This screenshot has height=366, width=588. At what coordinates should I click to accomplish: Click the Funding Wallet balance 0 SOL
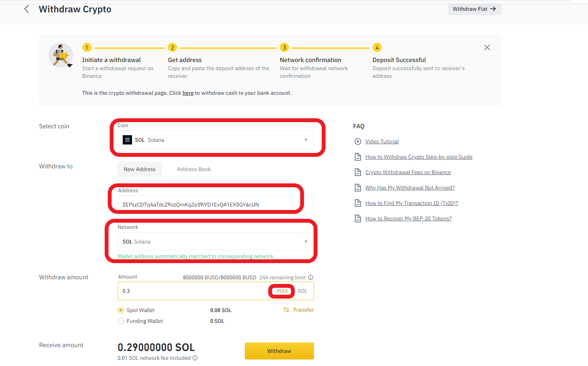[x=217, y=321]
